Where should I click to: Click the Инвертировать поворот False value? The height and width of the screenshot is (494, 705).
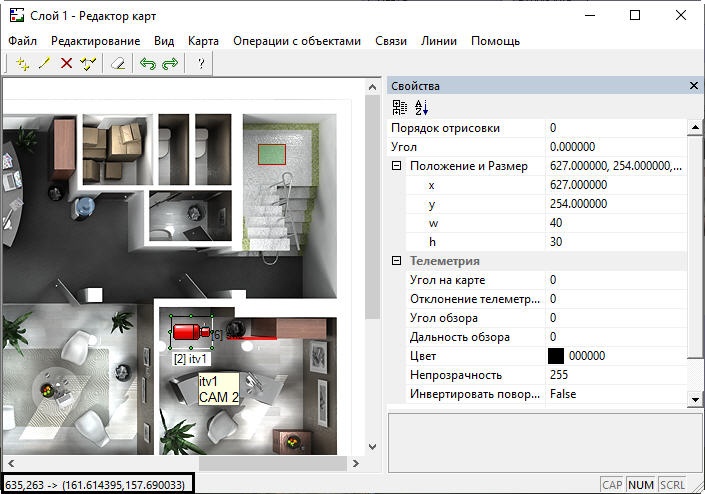tap(612, 394)
